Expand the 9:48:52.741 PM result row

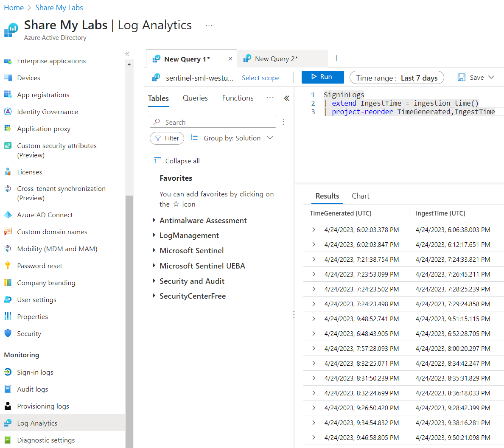(x=314, y=319)
